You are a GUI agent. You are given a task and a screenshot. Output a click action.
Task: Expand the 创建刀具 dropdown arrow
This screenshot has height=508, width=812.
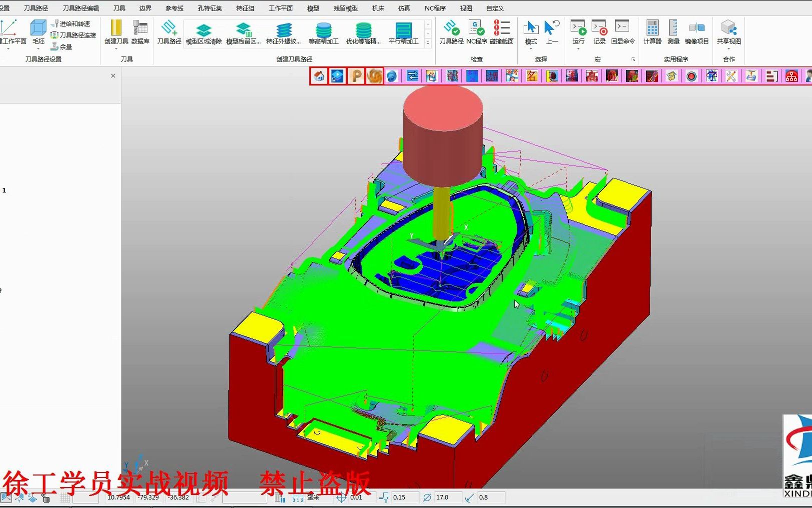116,49
